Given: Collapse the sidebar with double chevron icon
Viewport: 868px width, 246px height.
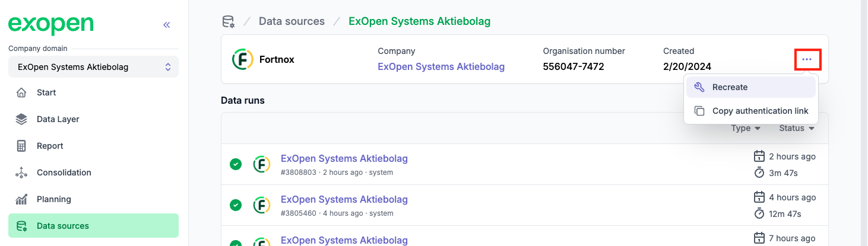Looking at the screenshot, I should 167,25.
